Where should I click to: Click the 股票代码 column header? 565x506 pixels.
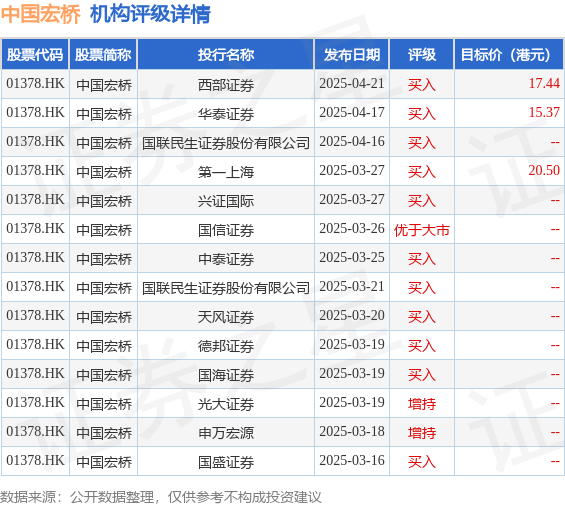(x=35, y=55)
